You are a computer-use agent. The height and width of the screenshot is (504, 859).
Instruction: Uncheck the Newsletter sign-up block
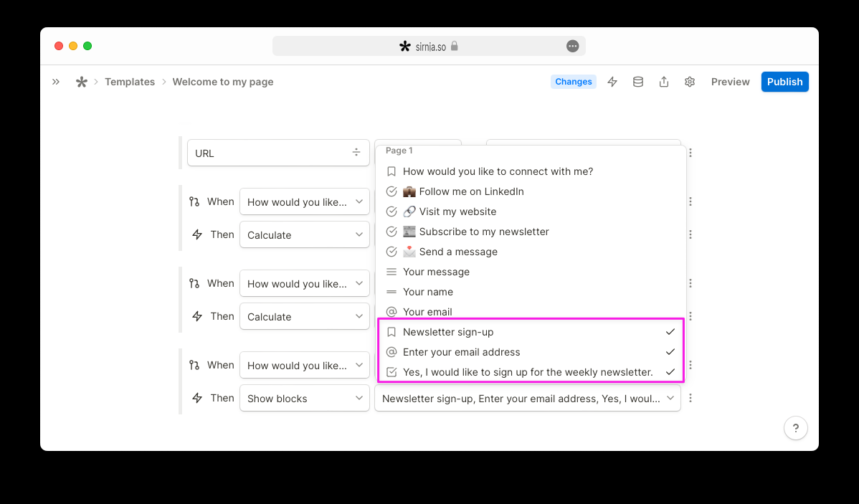531,332
